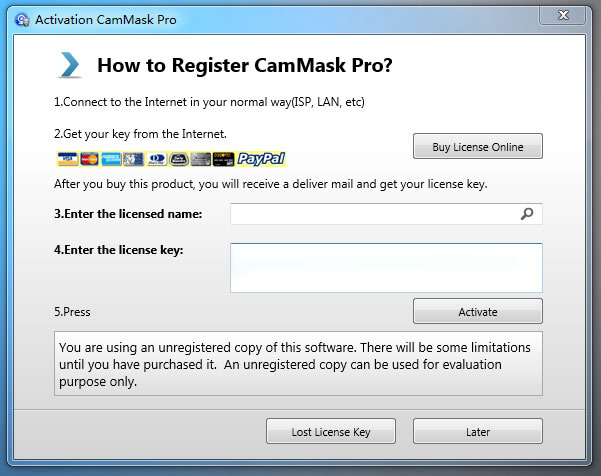Close the Activation CamMask Pro window

coord(563,15)
